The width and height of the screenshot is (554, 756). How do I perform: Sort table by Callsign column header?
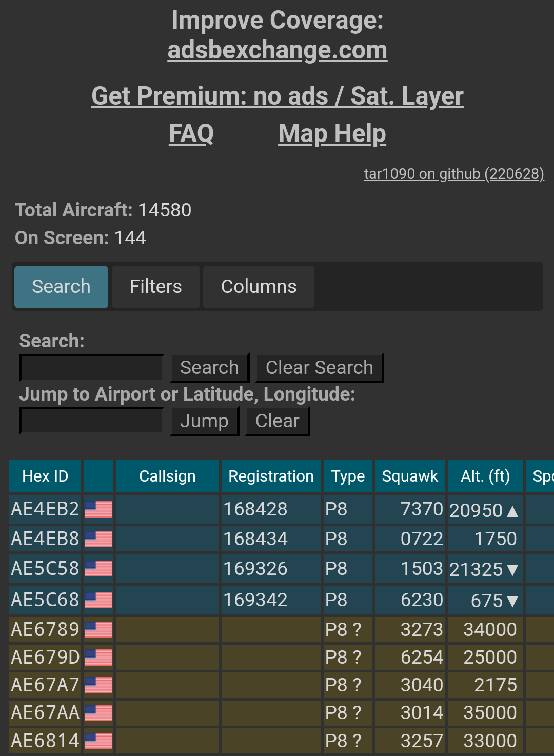point(168,476)
